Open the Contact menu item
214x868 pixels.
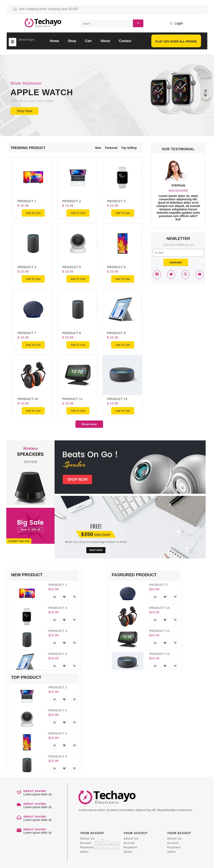tap(125, 41)
